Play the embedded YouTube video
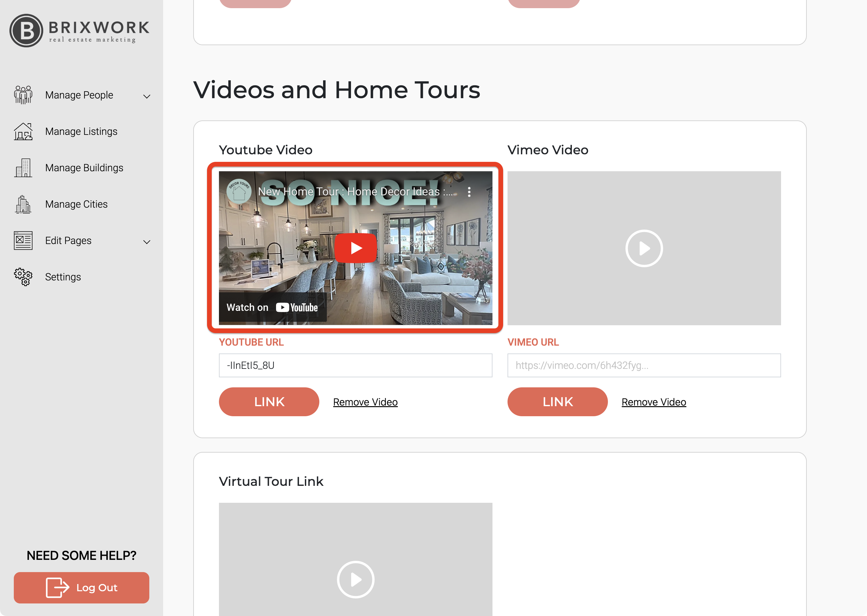Viewport: 867px width, 616px height. pyautogui.click(x=355, y=248)
